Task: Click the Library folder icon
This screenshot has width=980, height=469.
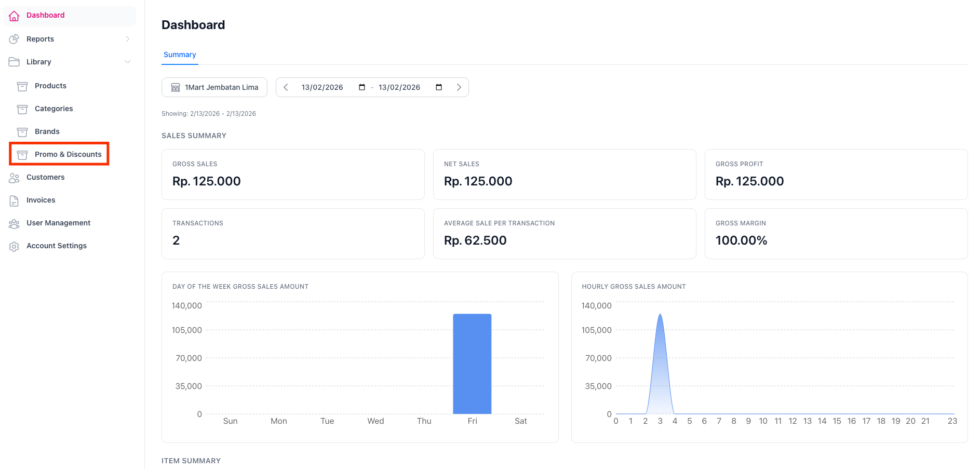Action: (x=14, y=62)
